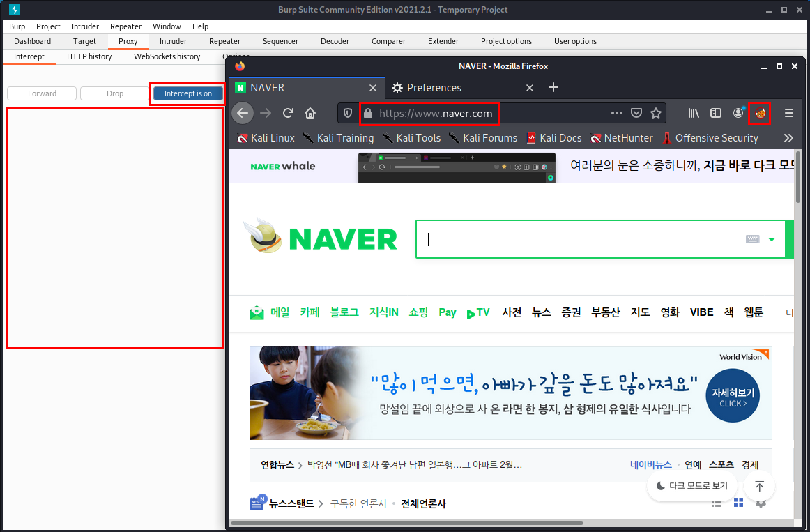Click the NAVER hat logo
810x532 pixels.
click(262, 236)
